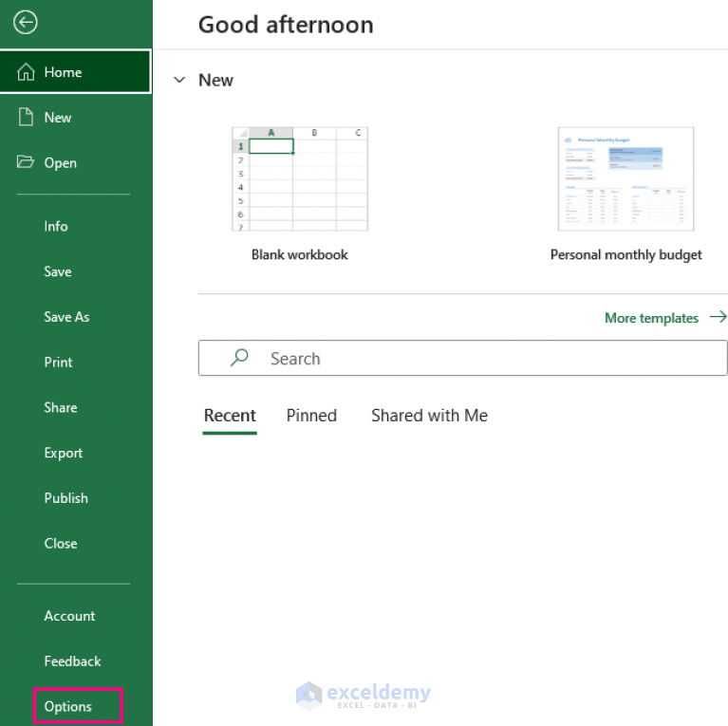Switch to the Recent tab
The image size is (728, 726).
tap(230, 416)
